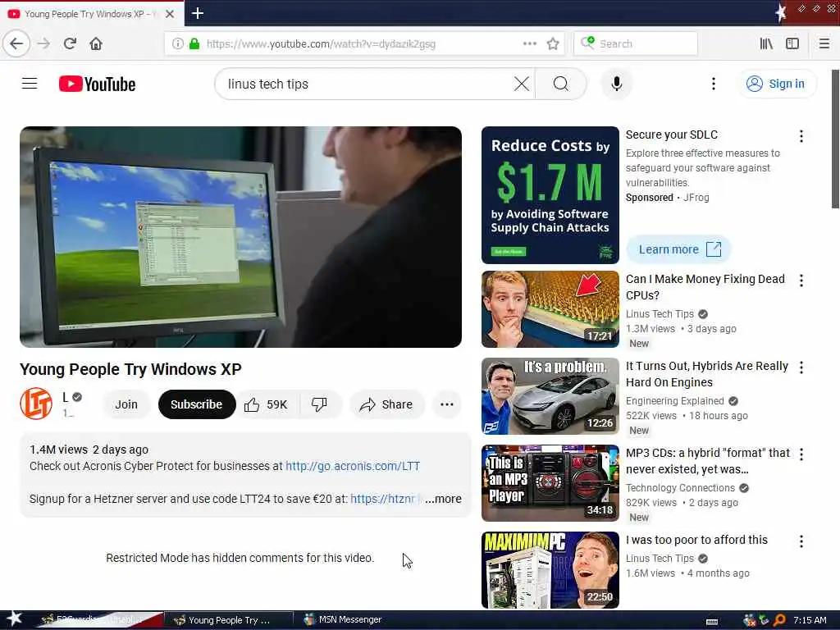840x630 pixels.
Task: Click Learn more on the JFrog ad
Action: click(x=678, y=249)
